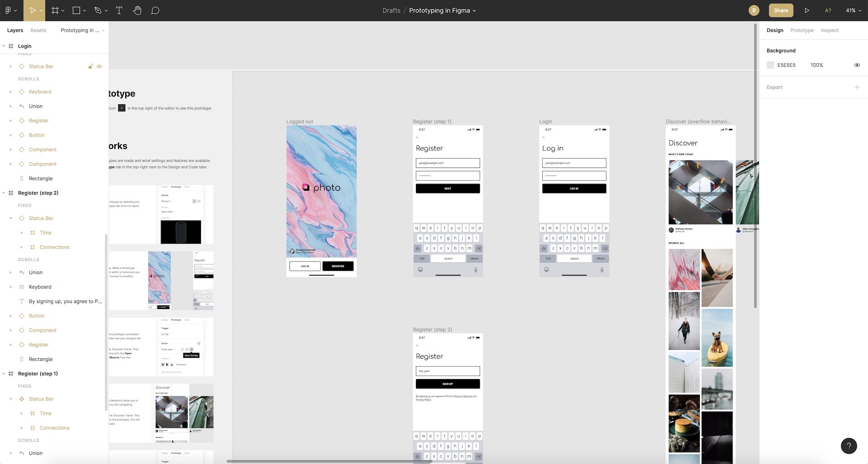Present the prototype with the play icon

(807, 10)
